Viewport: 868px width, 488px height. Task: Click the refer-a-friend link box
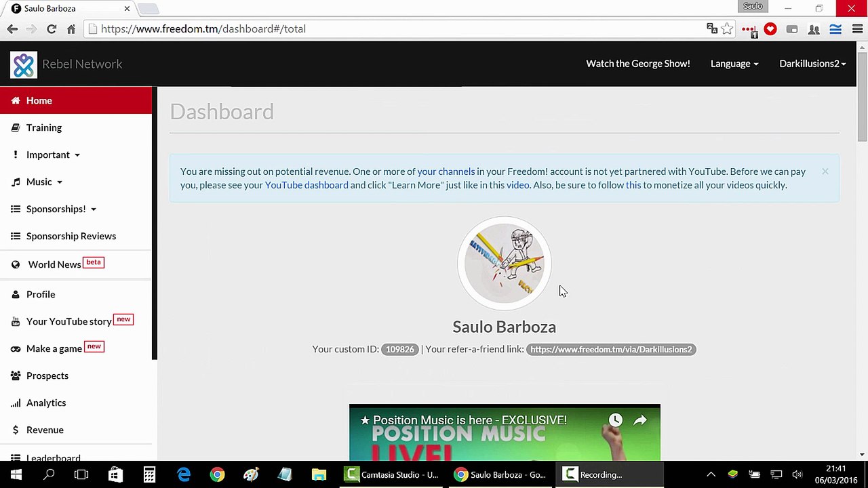(x=611, y=349)
